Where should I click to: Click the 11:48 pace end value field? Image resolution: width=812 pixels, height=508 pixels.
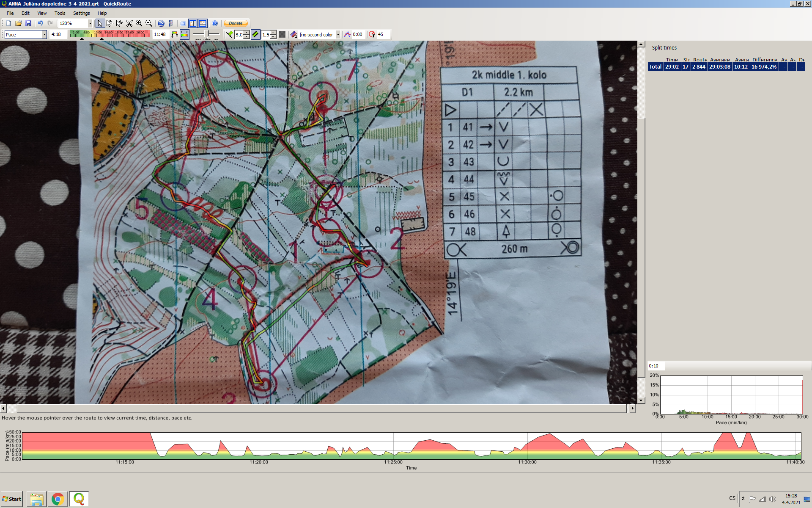pos(160,35)
